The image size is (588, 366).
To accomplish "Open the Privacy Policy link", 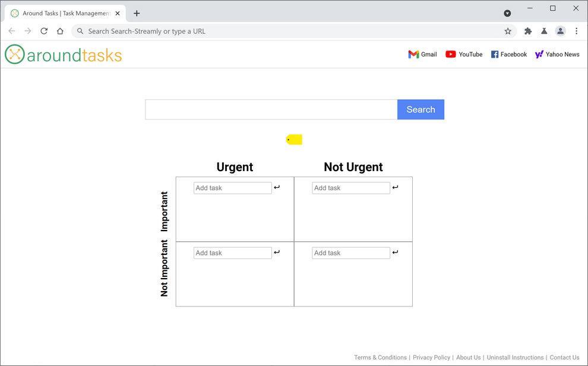I will (x=432, y=357).
